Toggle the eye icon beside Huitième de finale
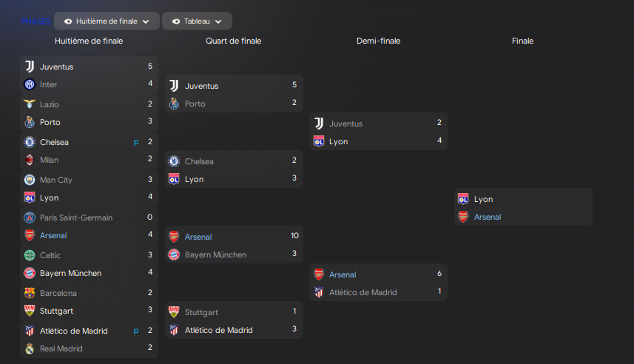This screenshot has height=364, width=634. click(68, 21)
